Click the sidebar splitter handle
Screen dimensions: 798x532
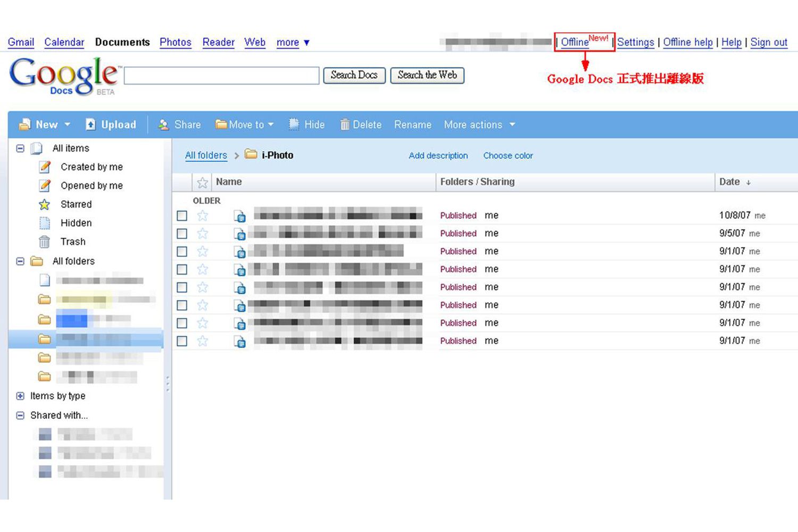coord(168,384)
